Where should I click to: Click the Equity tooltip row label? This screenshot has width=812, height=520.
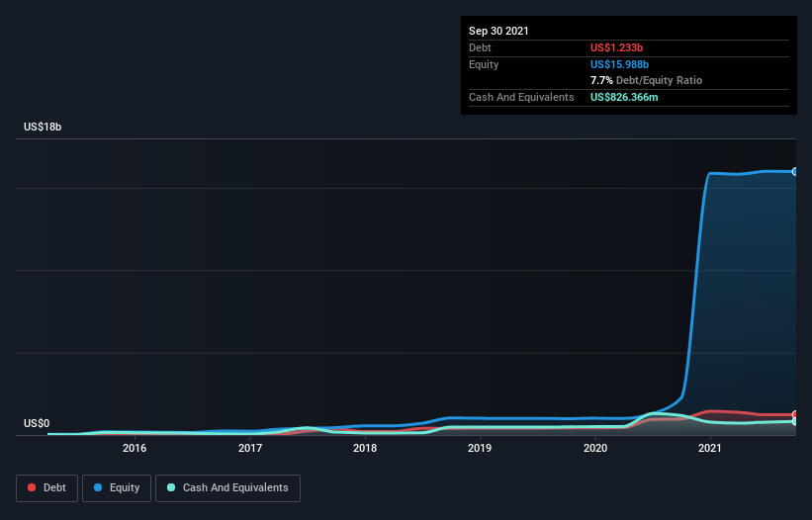484,64
